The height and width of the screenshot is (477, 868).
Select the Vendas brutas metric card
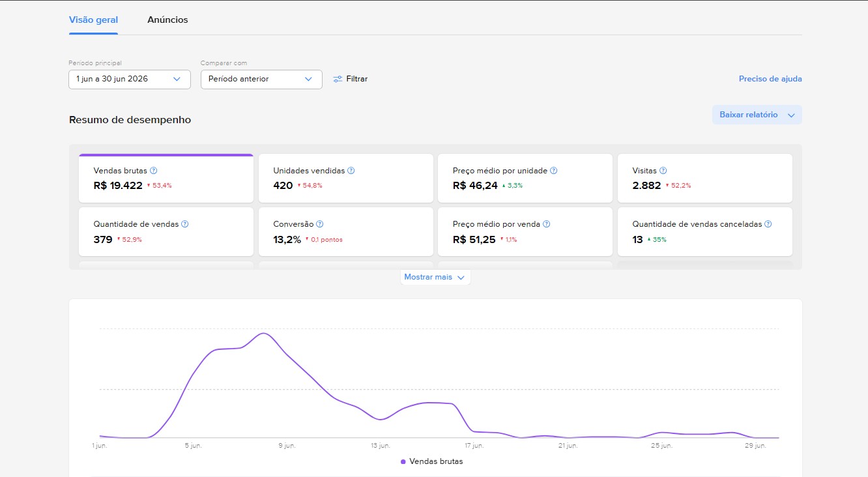[166, 179]
